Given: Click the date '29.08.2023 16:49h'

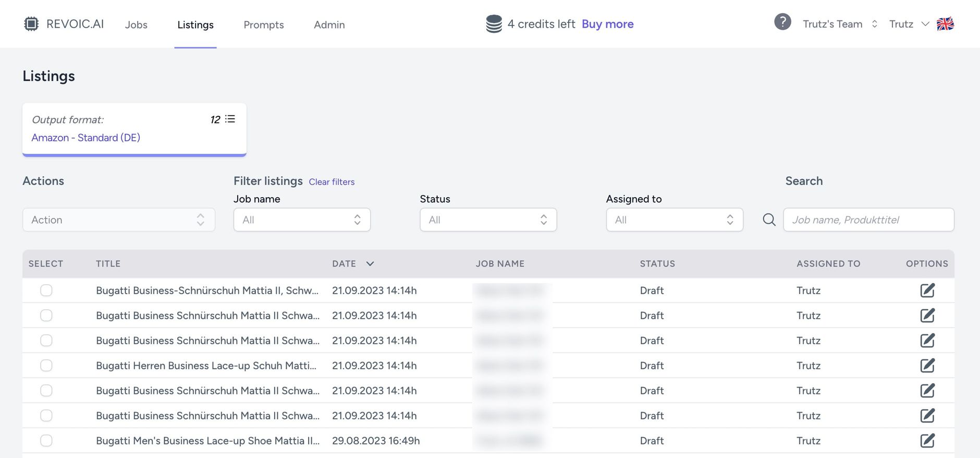Looking at the screenshot, I should (376, 440).
